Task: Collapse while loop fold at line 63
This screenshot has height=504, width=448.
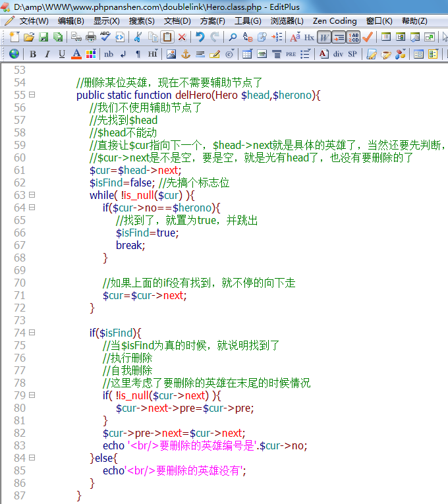Action: tap(32, 195)
